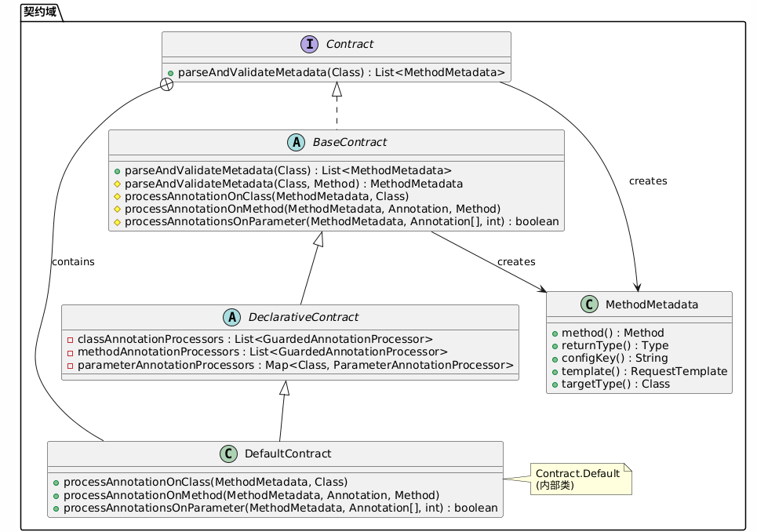Click processAnnotationOnMethod text in BaseContract box

[x=312, y=209]
